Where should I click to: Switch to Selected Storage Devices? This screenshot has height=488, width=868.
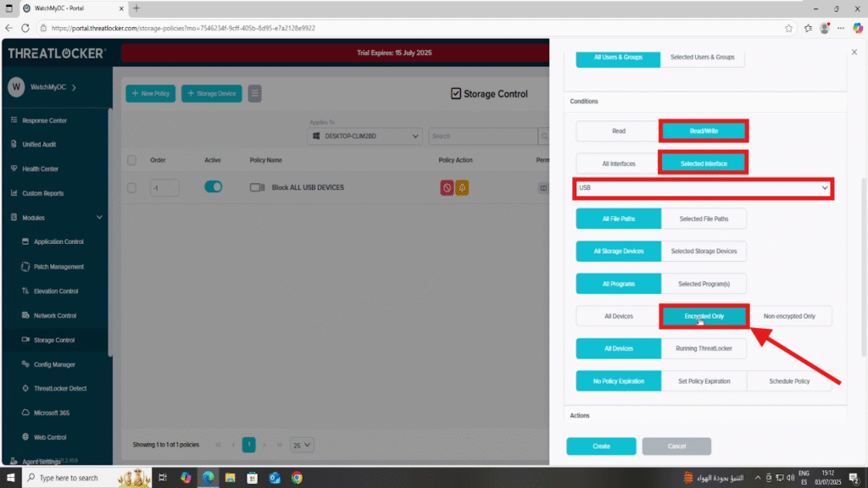pos(704,251)
